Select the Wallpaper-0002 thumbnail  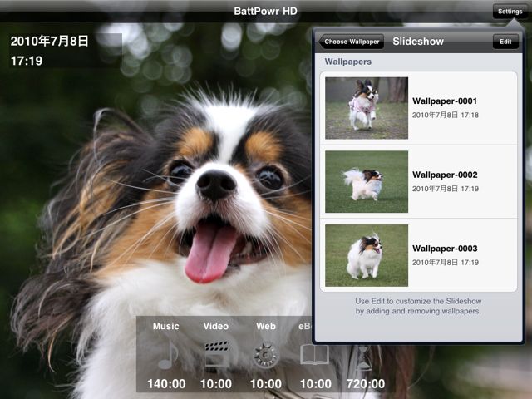[367, 182]
